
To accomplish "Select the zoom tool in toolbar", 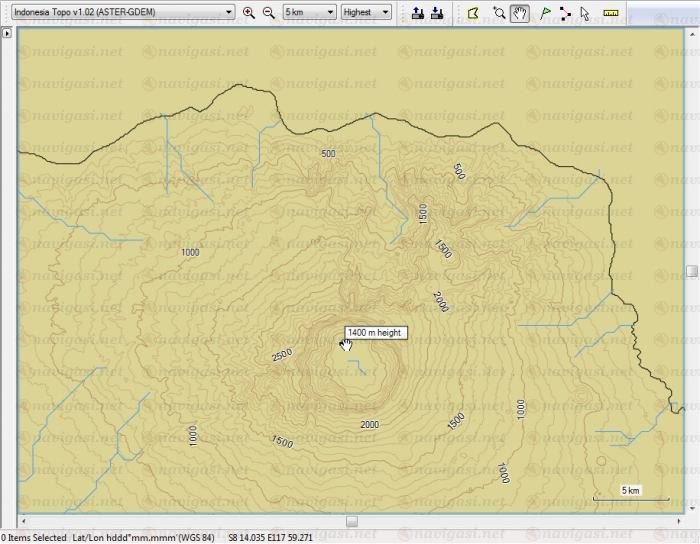I will pos(499,13).
